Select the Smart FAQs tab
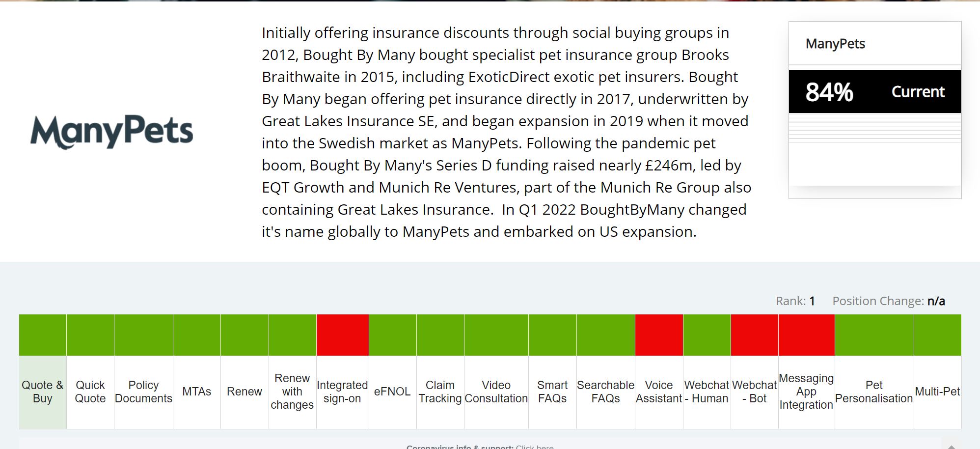Image resolution: width=980 pixels, height=449 pixels. [552, 392]
